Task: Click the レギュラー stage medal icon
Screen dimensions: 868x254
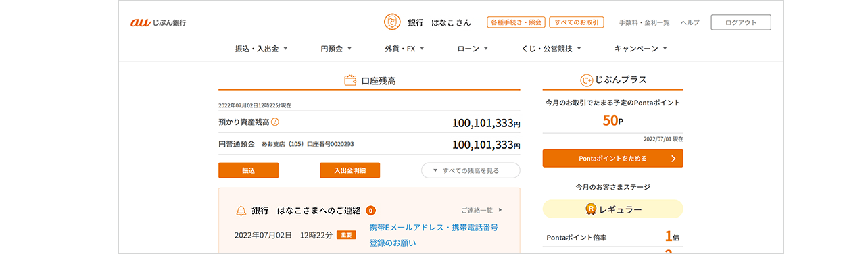Action: tap(591, 209)
